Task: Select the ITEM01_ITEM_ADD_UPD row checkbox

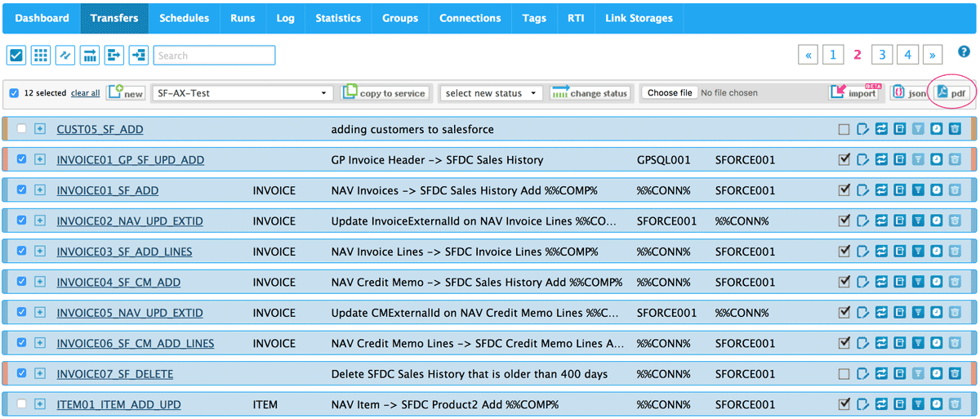Action: (x=22, y=404)
